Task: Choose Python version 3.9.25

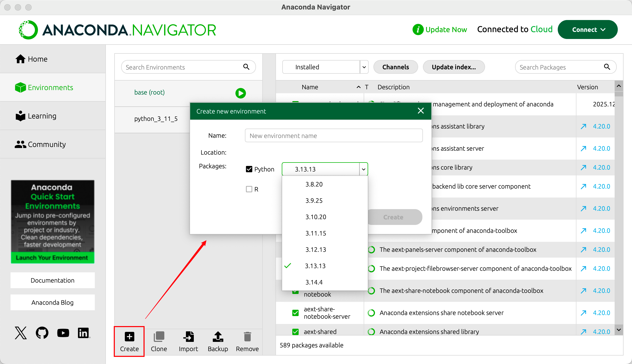Action: [x=325, y=201]
